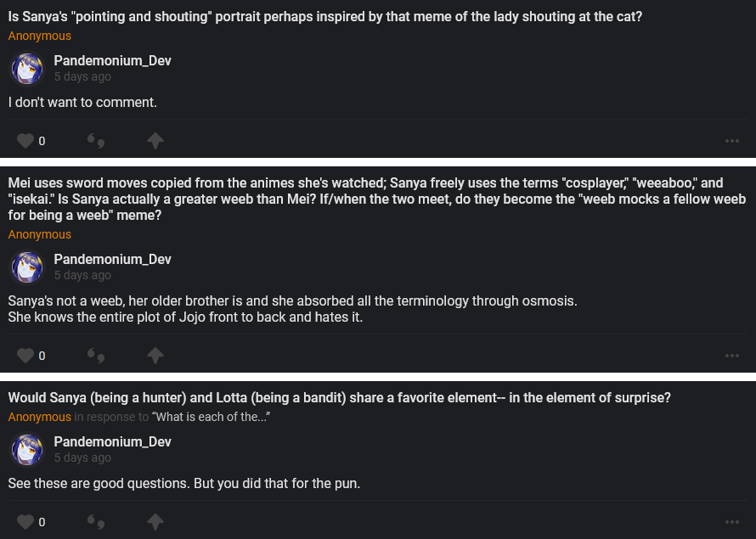The image size is (756, 539).
Task: Quote the "good questions" pun answer
Action: [x=96, y=521]
